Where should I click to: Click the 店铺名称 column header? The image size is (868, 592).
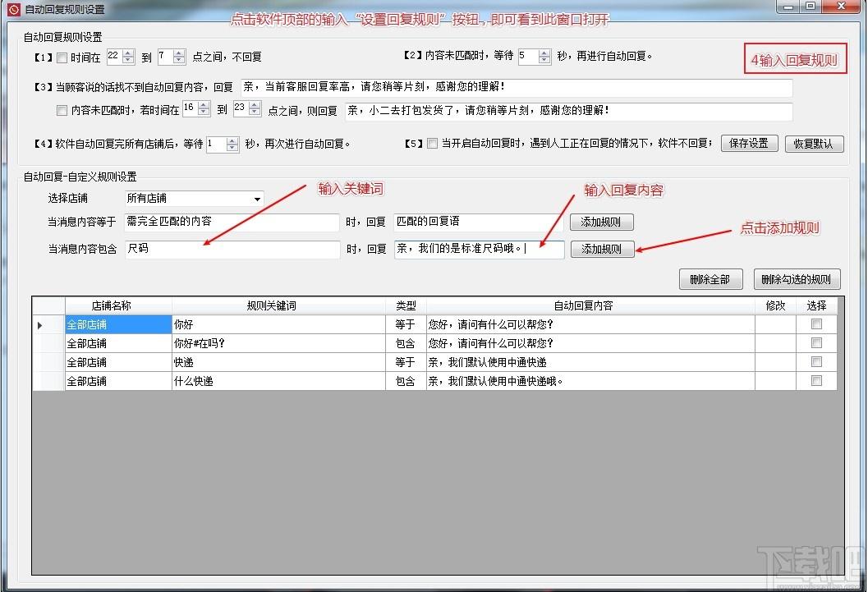(118, 306)
